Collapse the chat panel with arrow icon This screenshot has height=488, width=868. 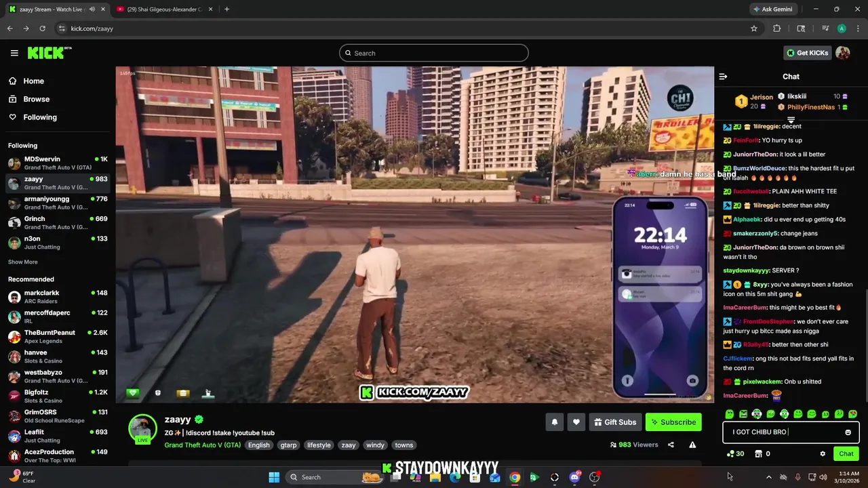723,77
